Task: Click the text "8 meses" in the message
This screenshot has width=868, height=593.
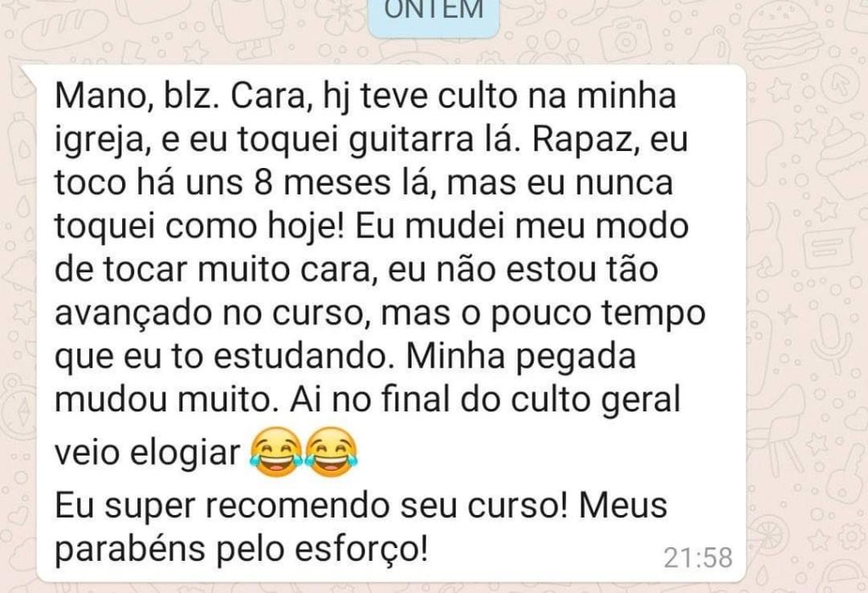Action: point(322,183)
